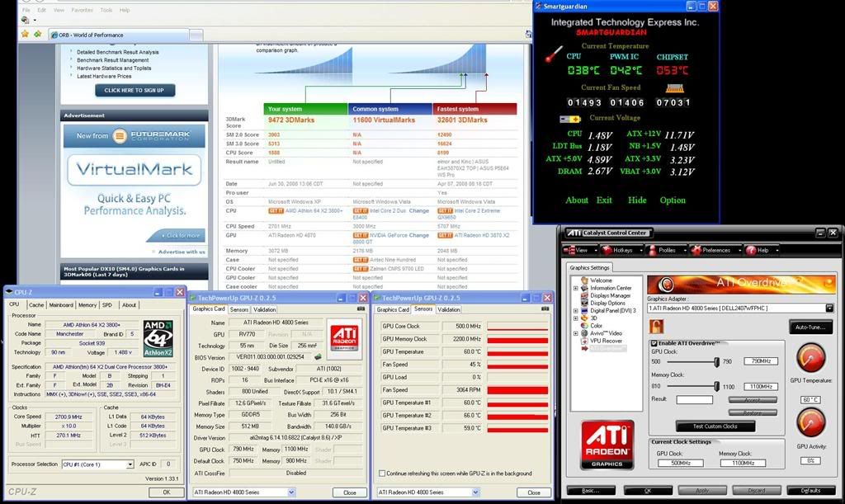Expand the Information Center tree node
Screen dimensions: 845x504
click(x=576, y=288)
